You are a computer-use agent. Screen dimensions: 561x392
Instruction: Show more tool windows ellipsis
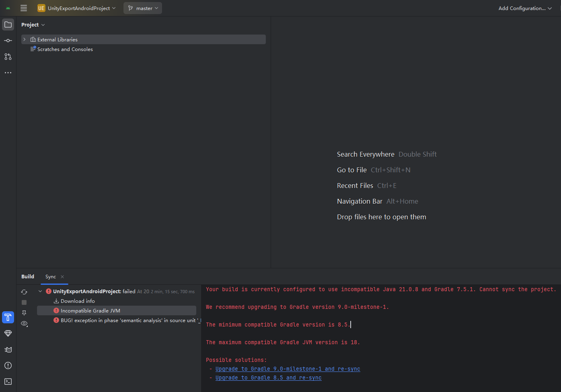point(8,73)
